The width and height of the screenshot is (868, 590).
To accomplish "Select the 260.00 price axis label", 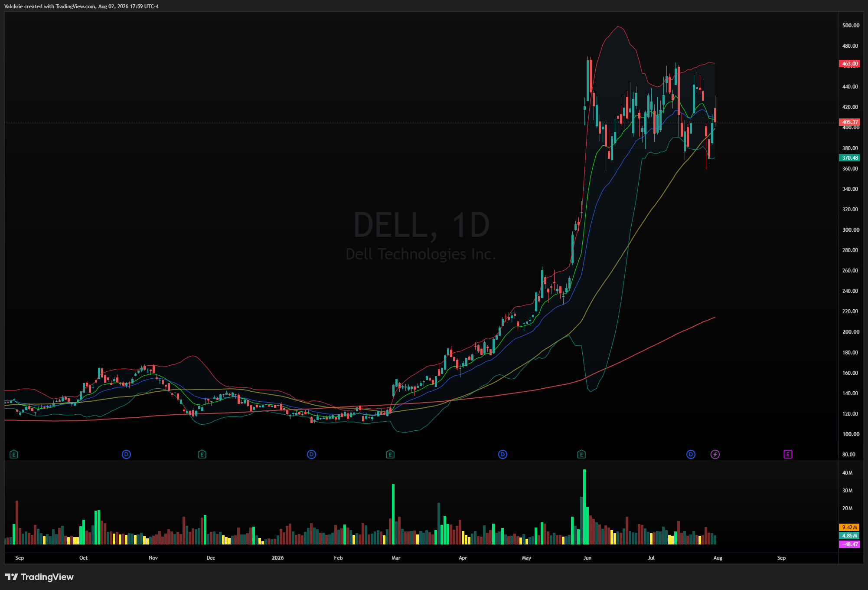I will coord(850,271).
